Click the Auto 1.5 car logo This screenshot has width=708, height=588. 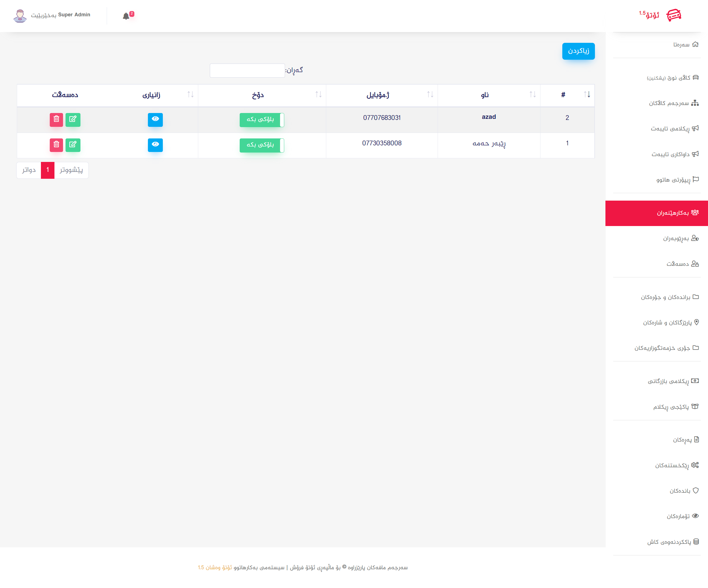[x=674, y=15]
